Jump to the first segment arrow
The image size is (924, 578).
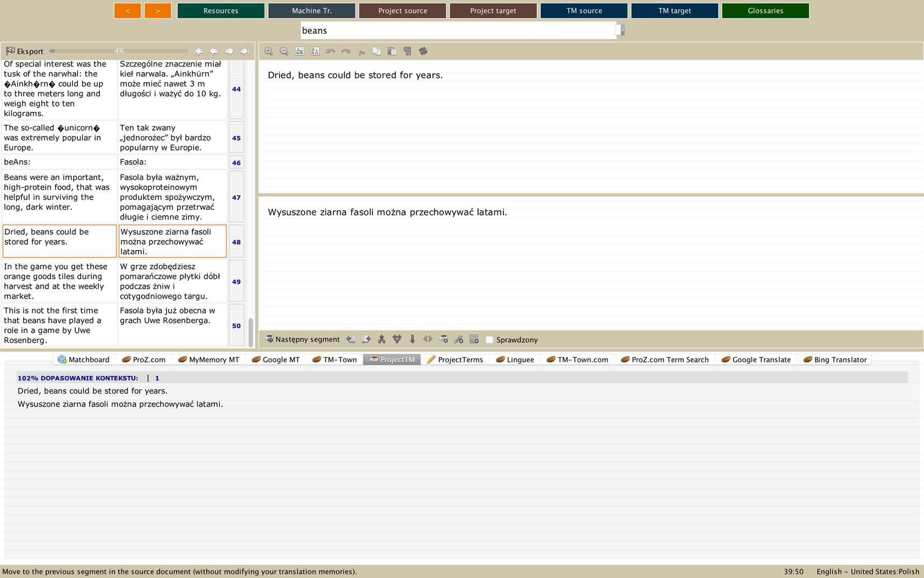(x=199, y=51)
